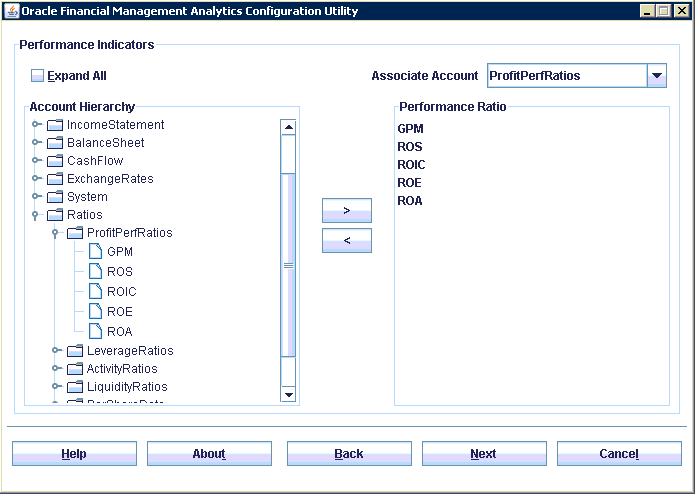This screenshot has width=695, height=494.
Task: Expand the CashFlow tree node
Action: tap(36, 160)
